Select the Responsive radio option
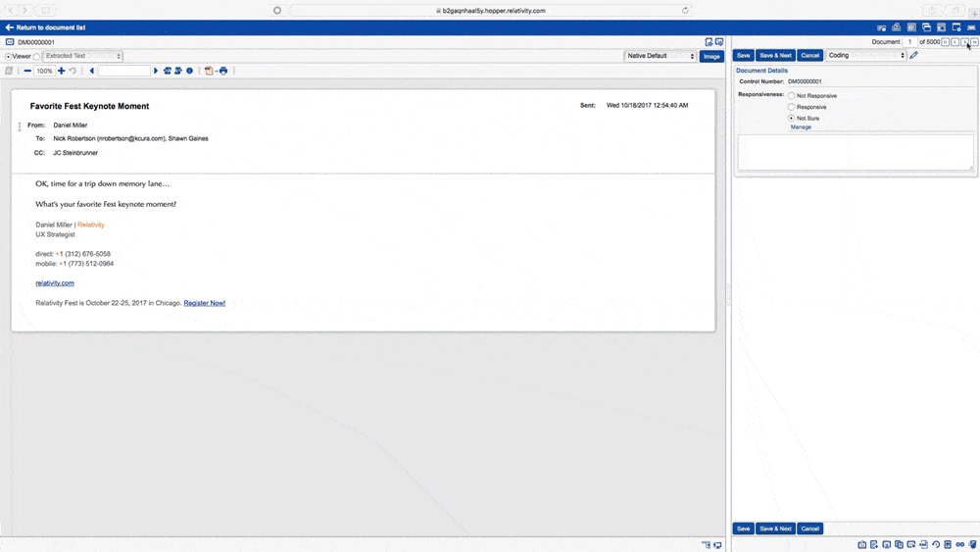Screen dimensions: 980x552 tap(792, 107)
